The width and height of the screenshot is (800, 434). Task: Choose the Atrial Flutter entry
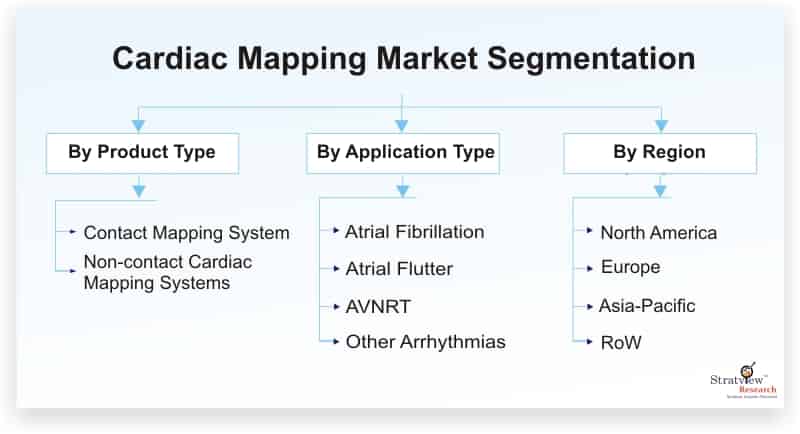pyautogui.click(x=399, y=269)
